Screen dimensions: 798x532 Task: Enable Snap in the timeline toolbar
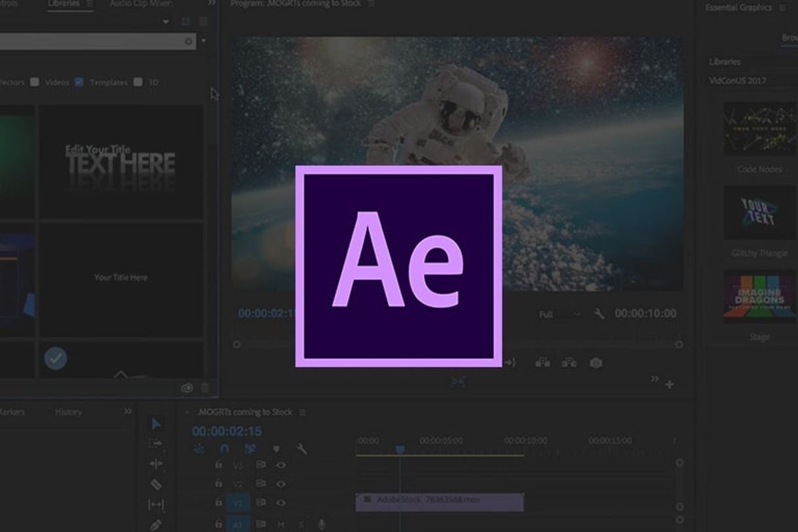225,449
